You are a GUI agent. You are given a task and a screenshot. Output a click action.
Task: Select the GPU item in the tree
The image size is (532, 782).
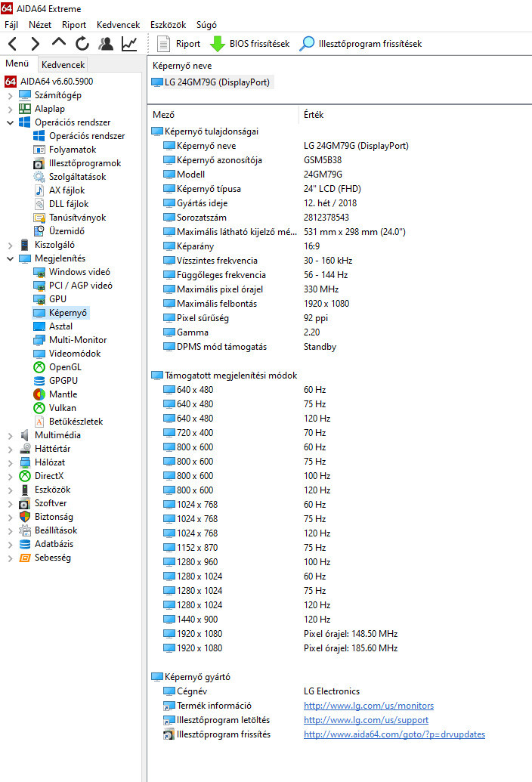(x=50, y=298)
